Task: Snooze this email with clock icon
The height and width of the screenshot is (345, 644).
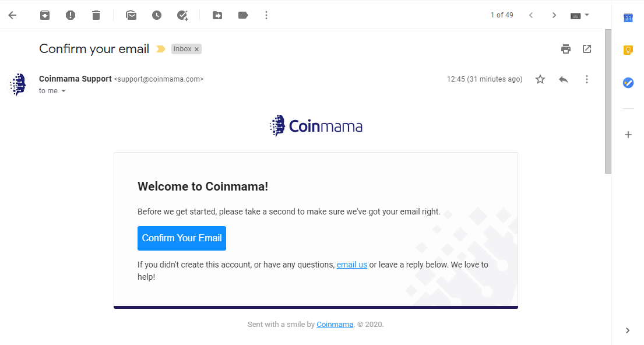Action: (x=156, y=15)
